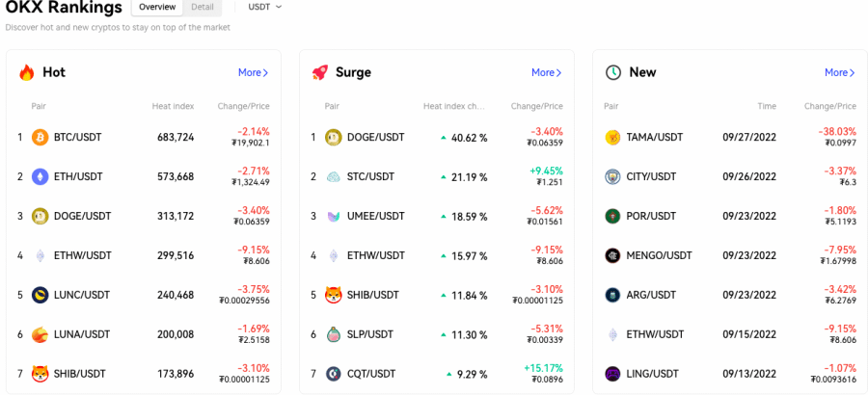The image size is (868, 395).
Task: Click listing date 09/13/2022
Action: click(749, 374)
